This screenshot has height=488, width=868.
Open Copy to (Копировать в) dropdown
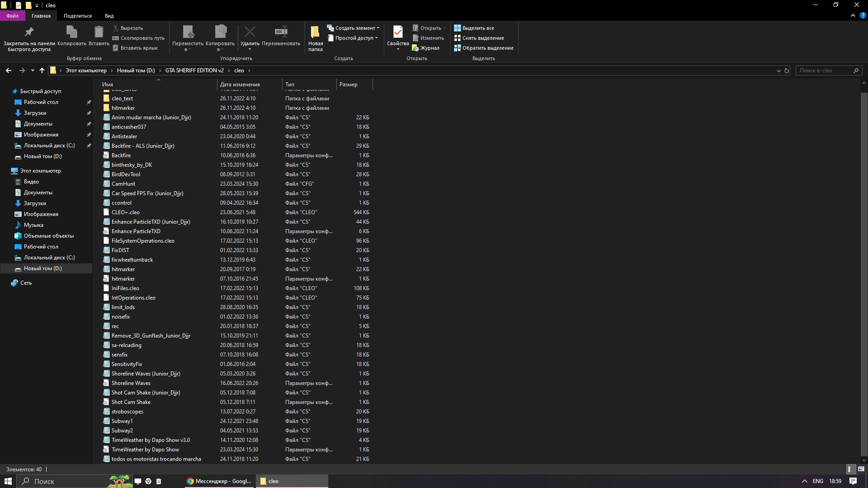pyautogui.click(x=220, y=38)
